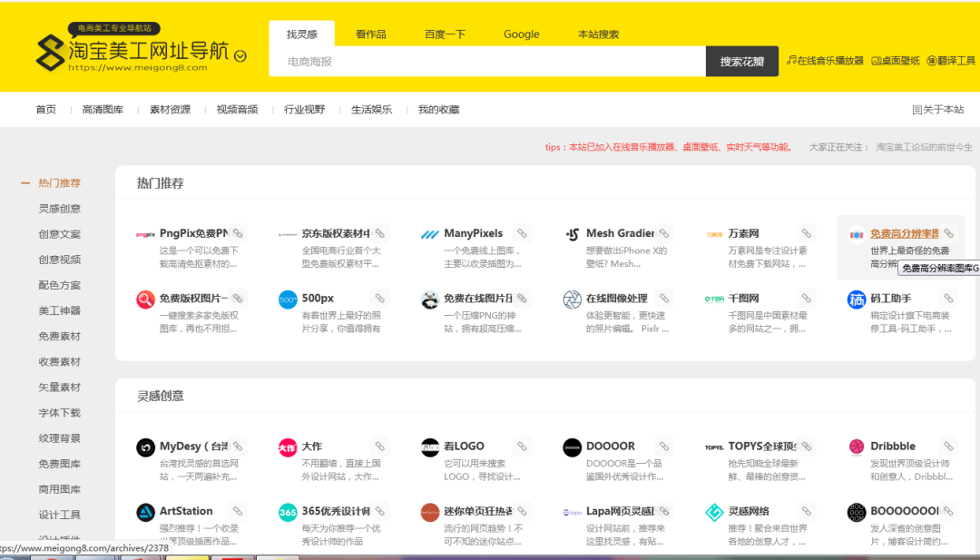Open the 在线音乐播放器 link
The width and height of the screenshot is (980, 560).
click(825, 61)
